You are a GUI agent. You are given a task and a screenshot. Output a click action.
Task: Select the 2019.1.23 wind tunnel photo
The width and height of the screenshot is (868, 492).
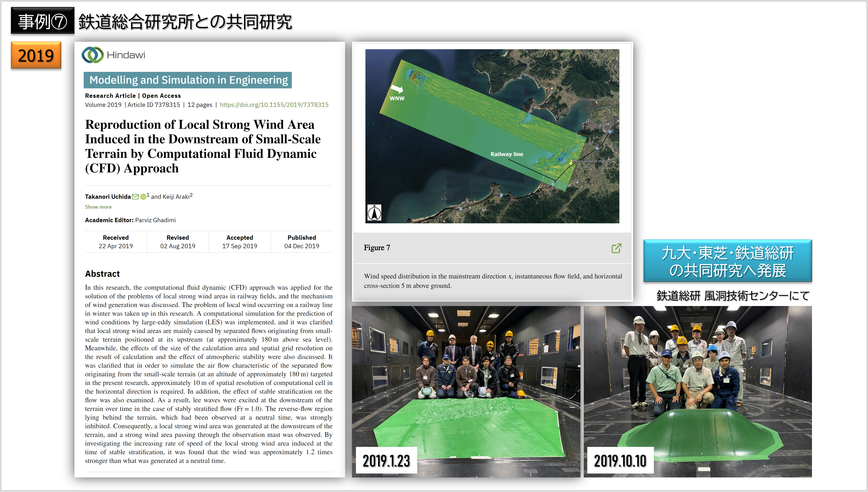click(x=466, y=392)
